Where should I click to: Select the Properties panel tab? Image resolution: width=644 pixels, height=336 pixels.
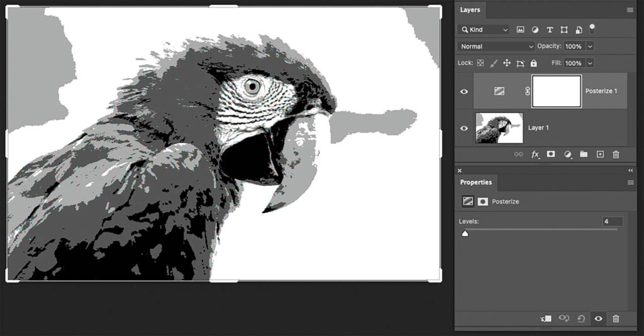(475, 182)
